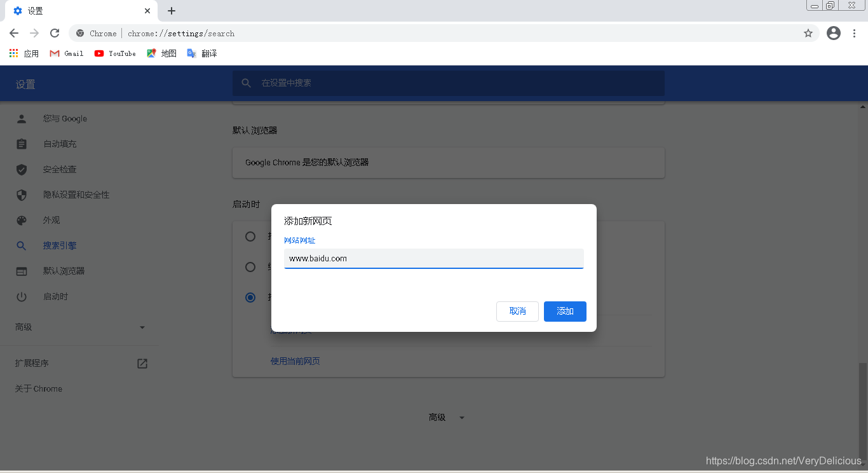Screen dimensions: 868x473
Task: Click the forward navigation arrow
Action: coord(34,33)
